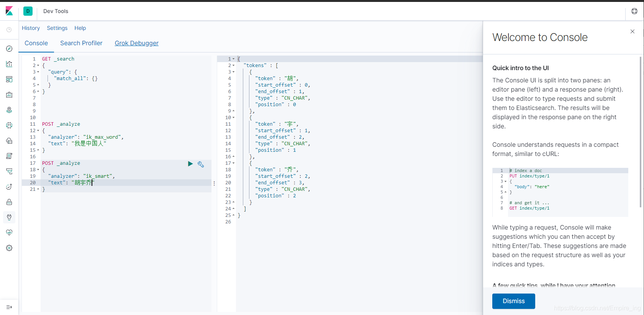This screenshot has width=644, height=315.
Task: Open Uptime icon in sidebar
Action: [x=9, y=187]
